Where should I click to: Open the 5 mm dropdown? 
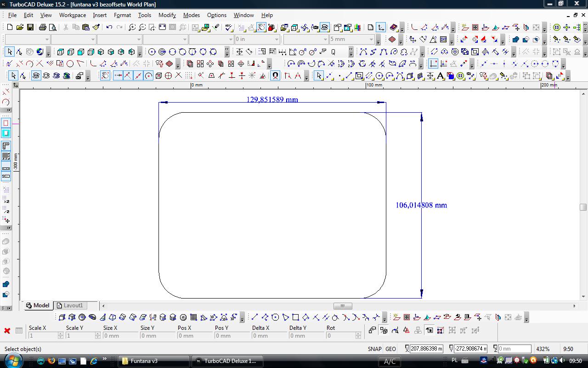pos(371,40)
